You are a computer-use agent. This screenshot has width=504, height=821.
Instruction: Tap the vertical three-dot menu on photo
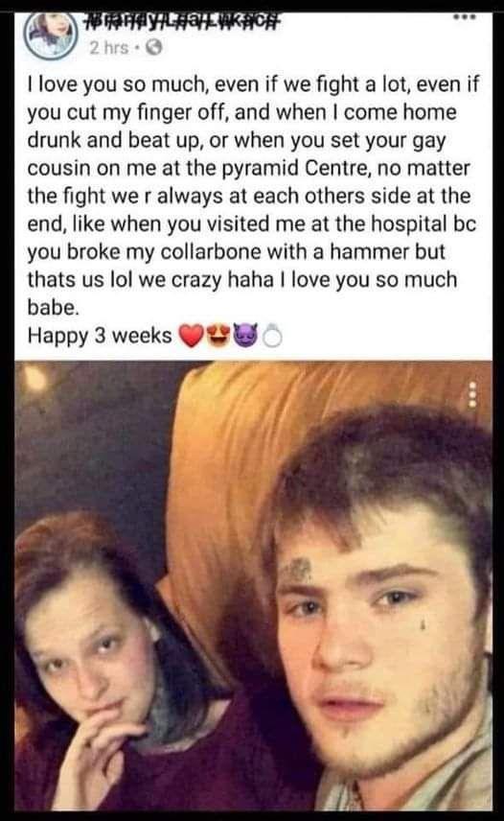tap(472, 394)
